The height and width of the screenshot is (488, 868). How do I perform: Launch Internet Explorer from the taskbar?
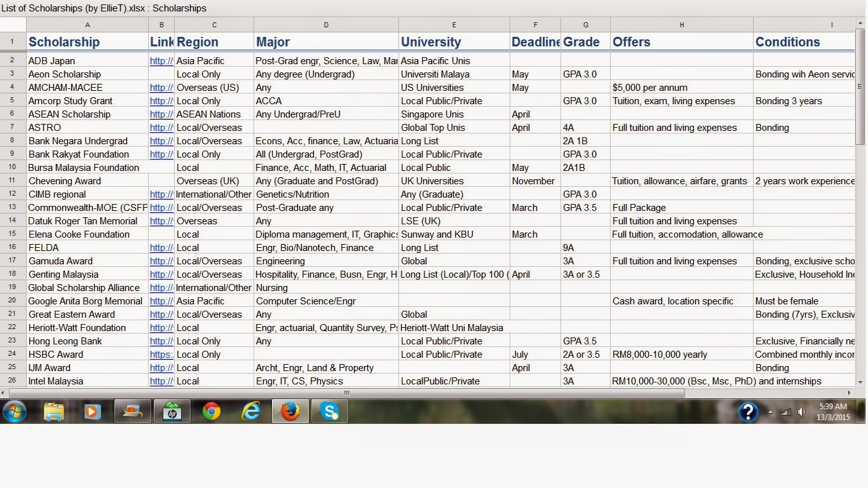[x=251, y=412]
